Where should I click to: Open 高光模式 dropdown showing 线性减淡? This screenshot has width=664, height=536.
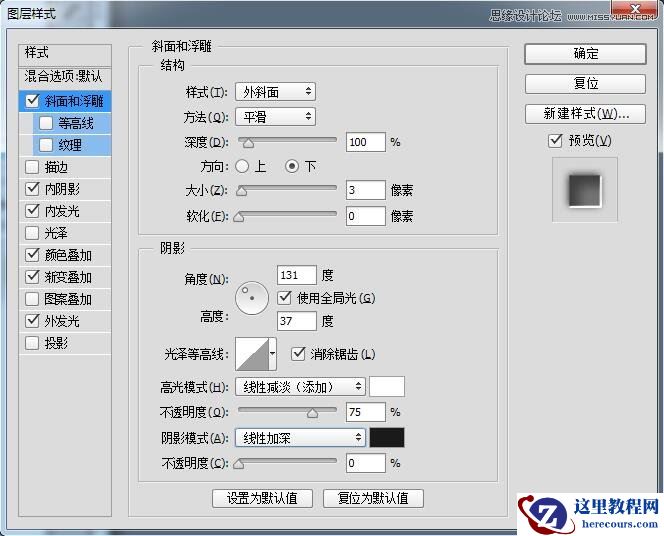(300, 387)
